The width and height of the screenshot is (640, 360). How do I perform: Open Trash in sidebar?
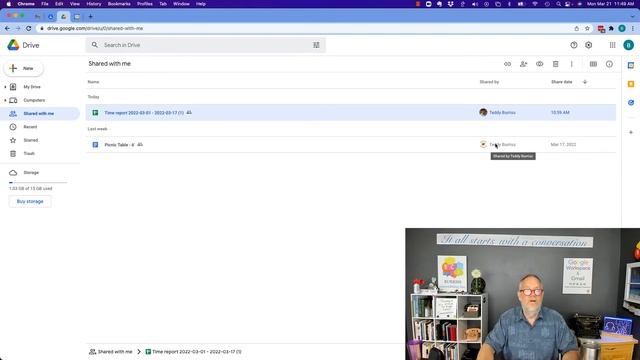tap(29, 153)
